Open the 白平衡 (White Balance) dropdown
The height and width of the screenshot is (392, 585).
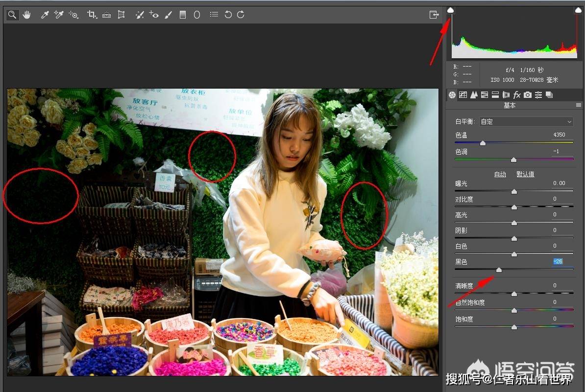526,121
